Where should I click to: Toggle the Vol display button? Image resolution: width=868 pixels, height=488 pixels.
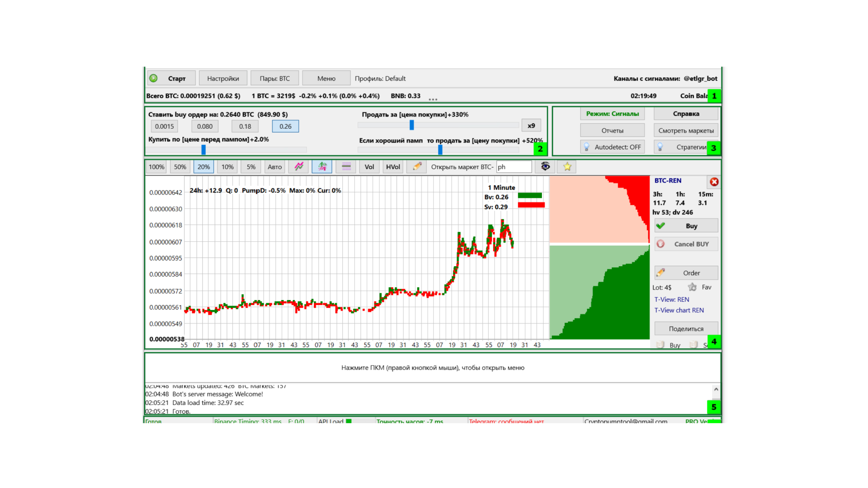pos(369,167)
